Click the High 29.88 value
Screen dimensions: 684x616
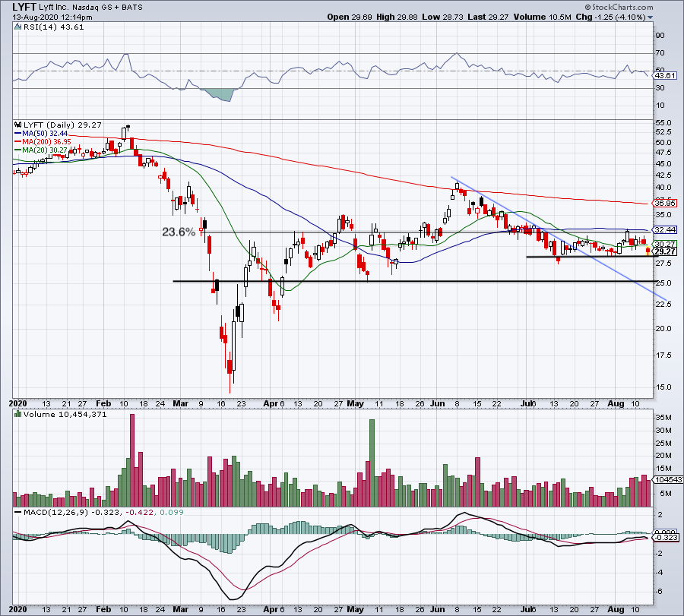pyautogui.click(x=397, y=17)
